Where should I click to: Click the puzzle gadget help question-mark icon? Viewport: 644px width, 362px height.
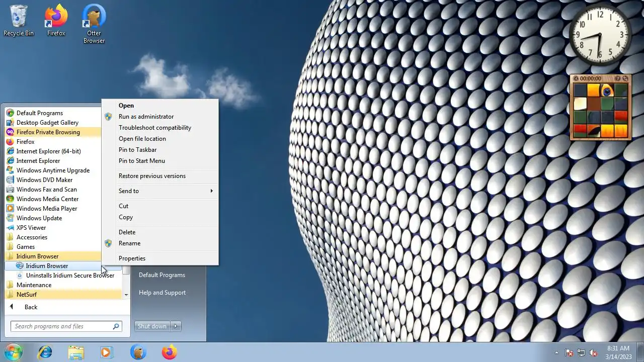pos(618,78)
